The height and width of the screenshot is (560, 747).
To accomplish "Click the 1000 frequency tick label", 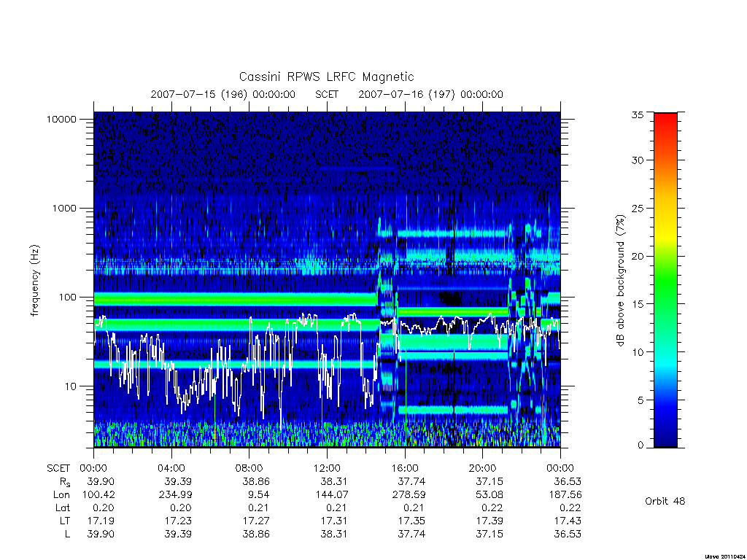I will click(x=64, y=208).
